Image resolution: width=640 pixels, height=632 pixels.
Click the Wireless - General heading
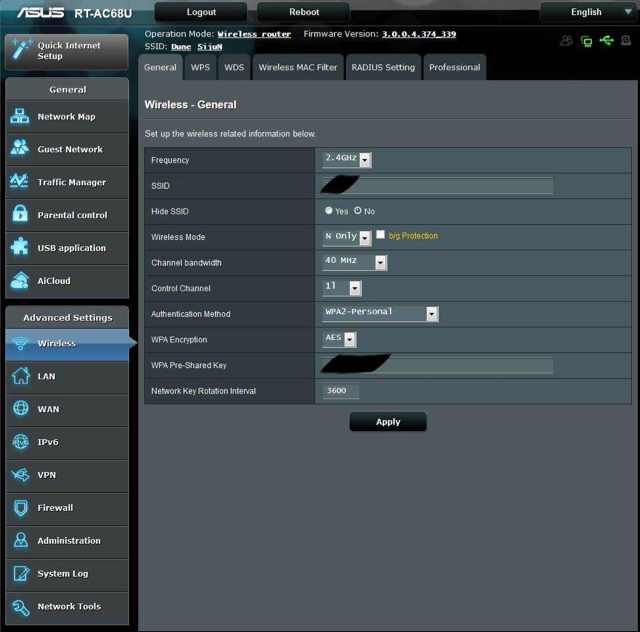(190, 105)
